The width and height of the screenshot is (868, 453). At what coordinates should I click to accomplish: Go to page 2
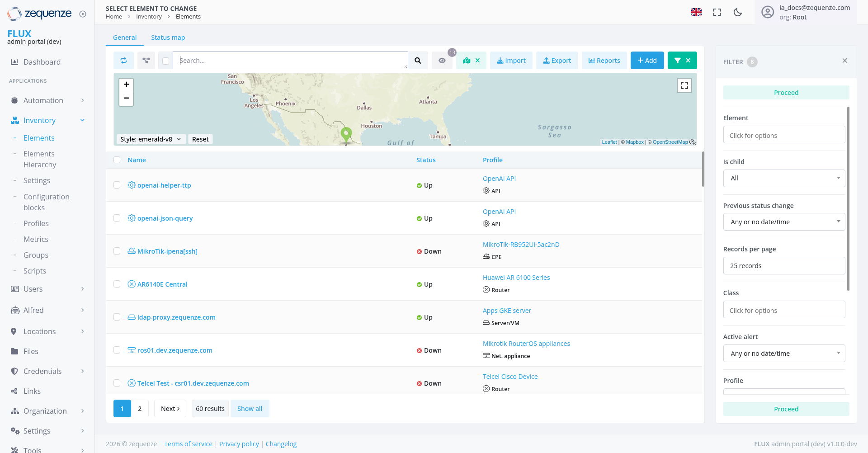click(140, 409)
